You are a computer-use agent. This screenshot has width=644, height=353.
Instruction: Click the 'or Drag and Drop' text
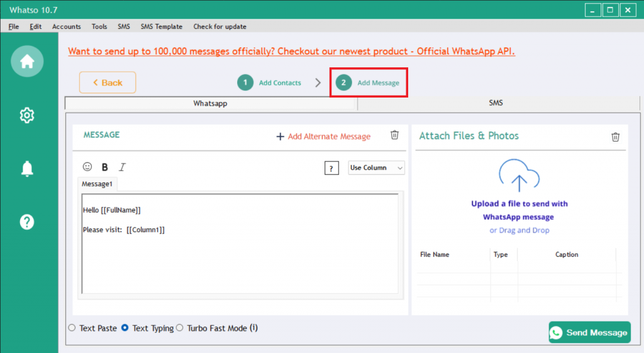tap(519, 230)
